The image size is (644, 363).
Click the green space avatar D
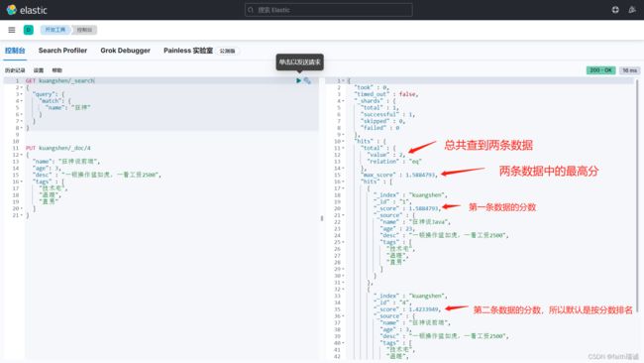pos(29,30)
